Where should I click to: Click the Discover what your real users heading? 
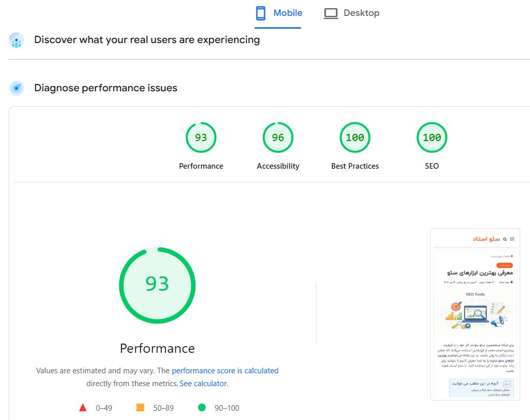click(x=147, y=40)
